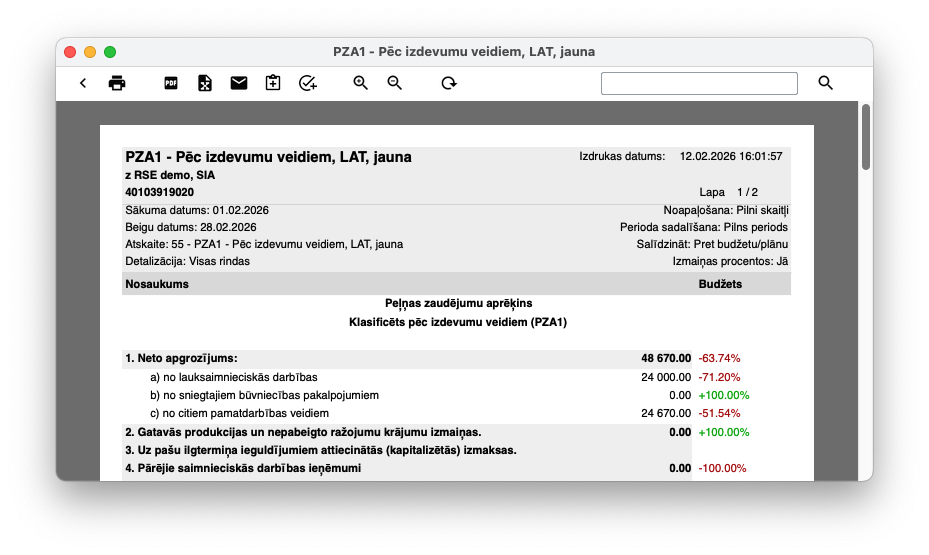
Task: Click the checkmark plus task icon
Action: [x=308, y=83]
